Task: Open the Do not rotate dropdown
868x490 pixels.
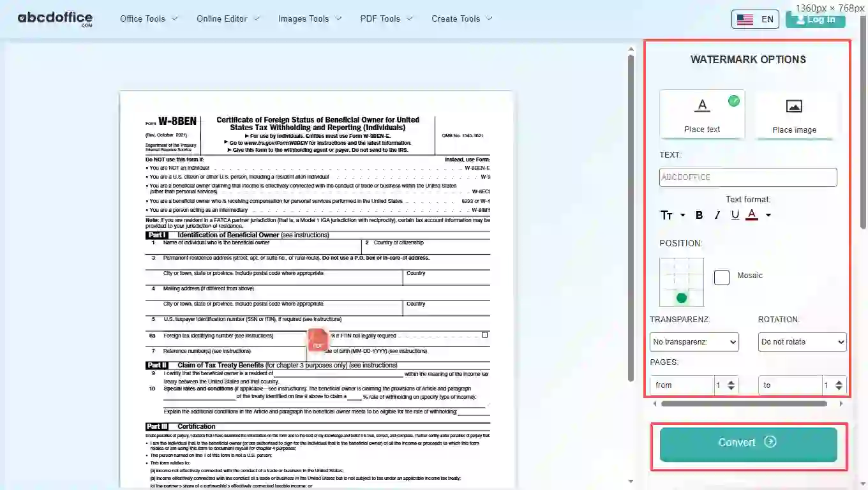Action: tap(802, 342)
